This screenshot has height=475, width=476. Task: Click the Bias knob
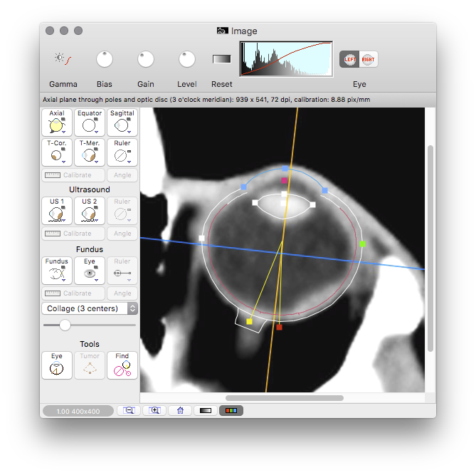pos(105,59)
